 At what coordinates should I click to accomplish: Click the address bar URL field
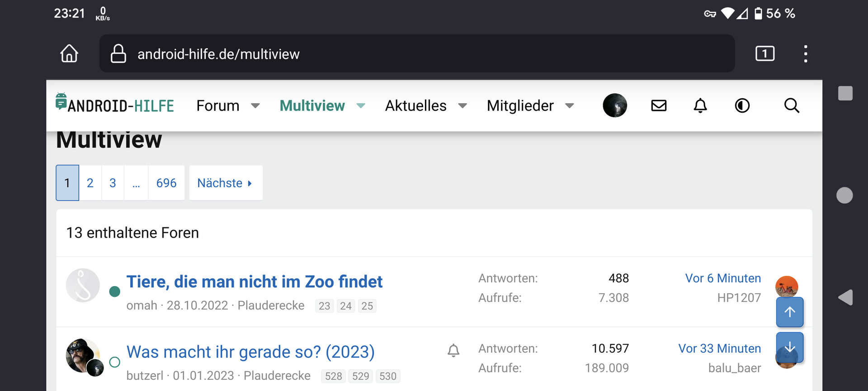[x=416, y=54]
